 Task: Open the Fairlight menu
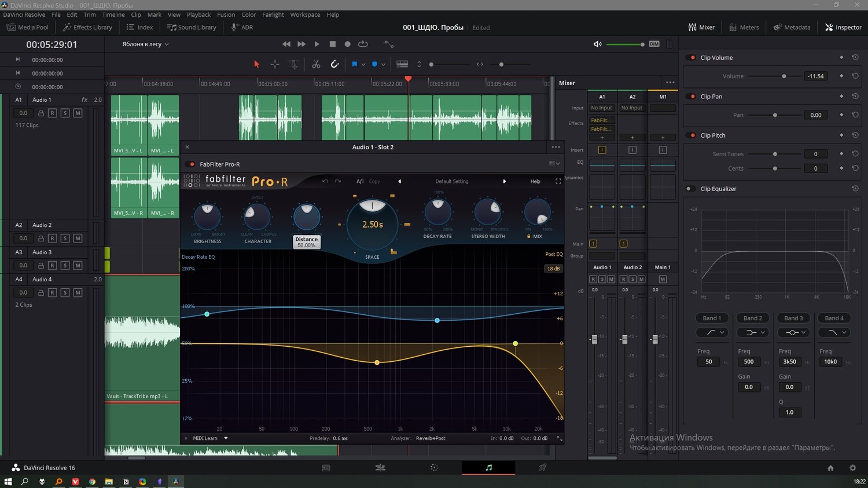tap(273, 14)
